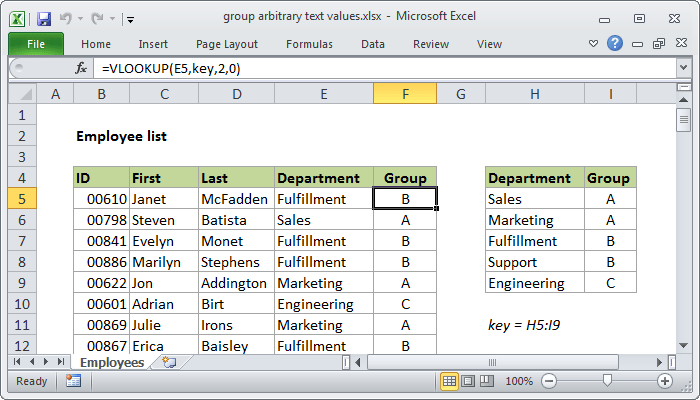Go to the first sheet tab arrow

17,362
